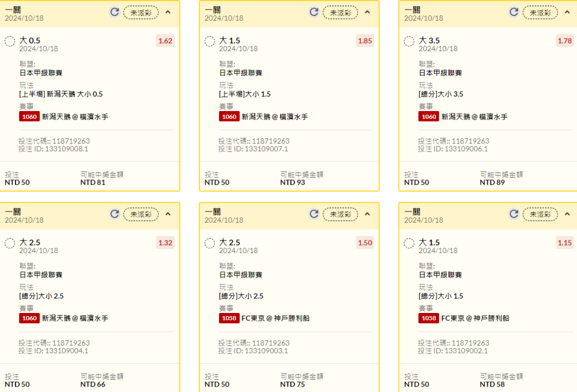Collapse the card with bet ID 133109006.1

point(567,12)
